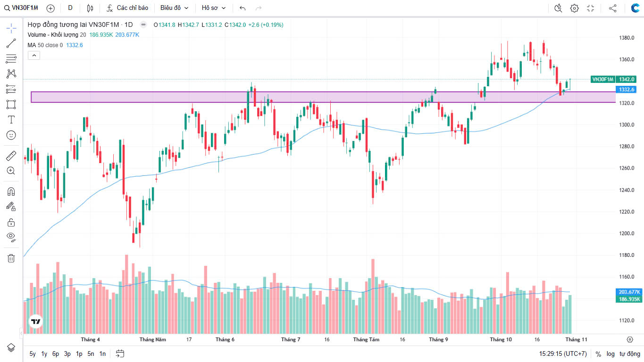The image size is (644, 362).
Task: Open Các chỉ báo indicators menu
Action: [127, 8]
